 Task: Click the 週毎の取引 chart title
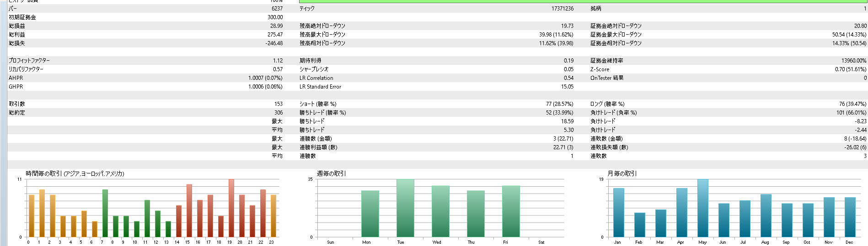(331, 173)
